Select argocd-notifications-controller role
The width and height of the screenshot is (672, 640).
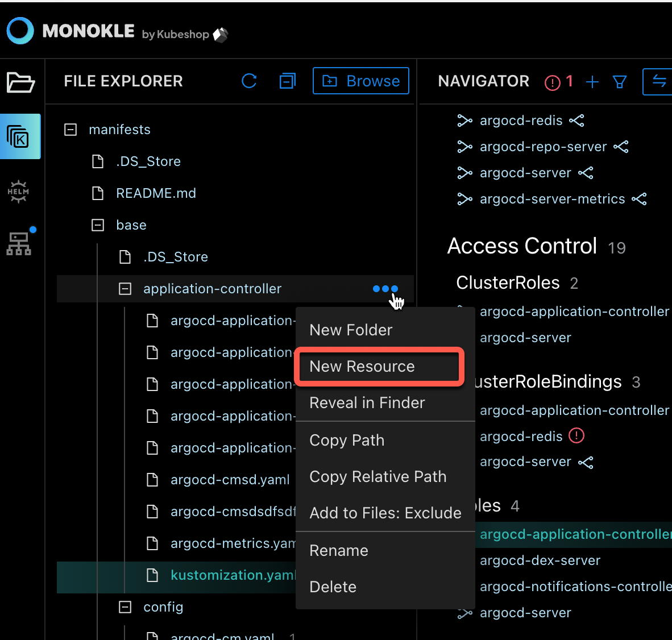(576, 587)
